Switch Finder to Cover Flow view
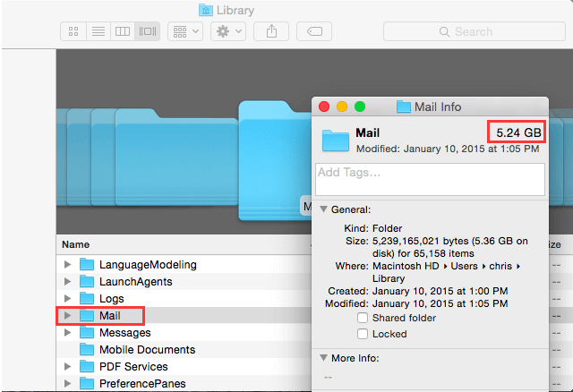Screen dimensions: 573x392 147,31
